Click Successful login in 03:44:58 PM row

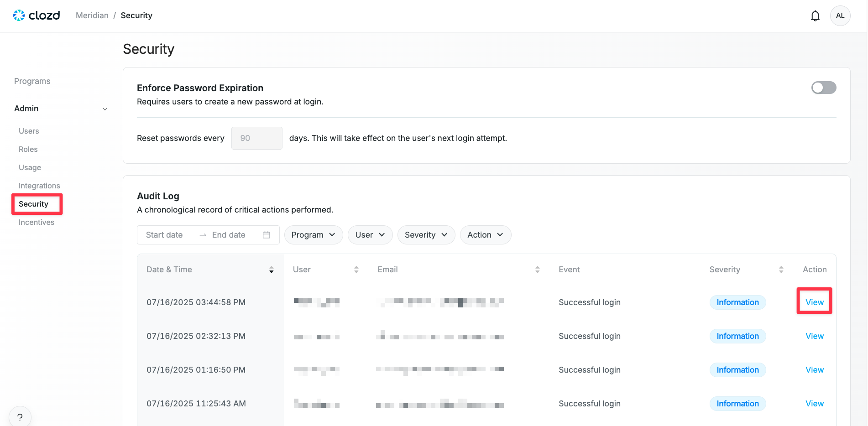pos(590,302)
